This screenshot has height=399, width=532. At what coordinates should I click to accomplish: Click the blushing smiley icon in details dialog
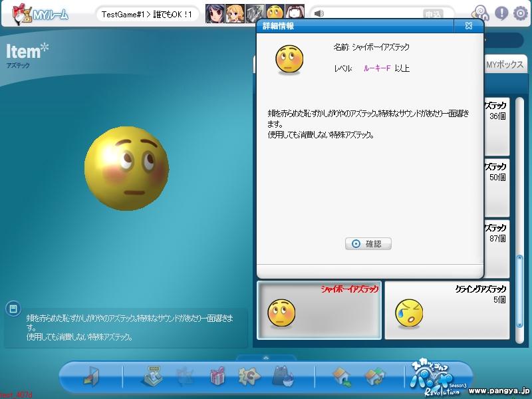click(x=289, y=60)
